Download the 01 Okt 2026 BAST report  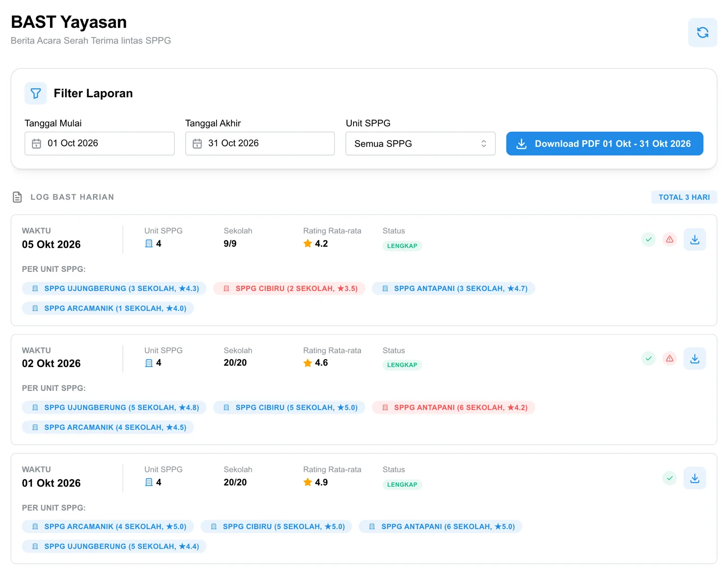pos(695,478)
